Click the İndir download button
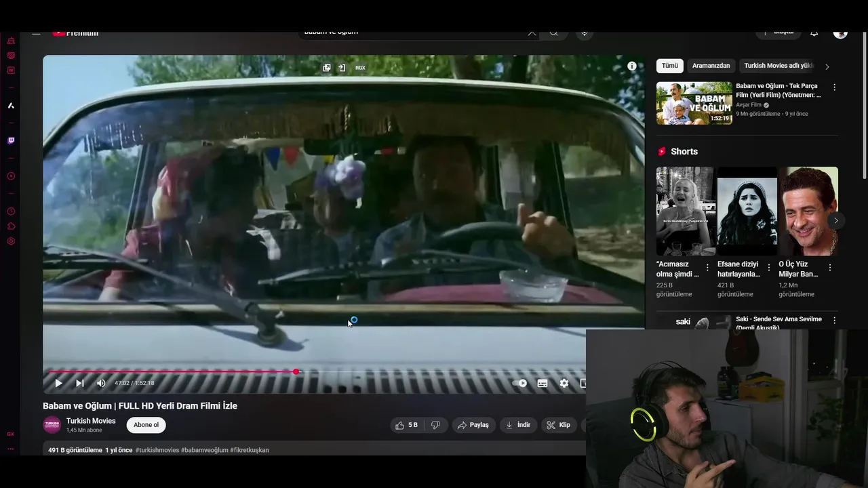Image resolution: width=868 pixels, height=488 pixels. pos(518,425)
